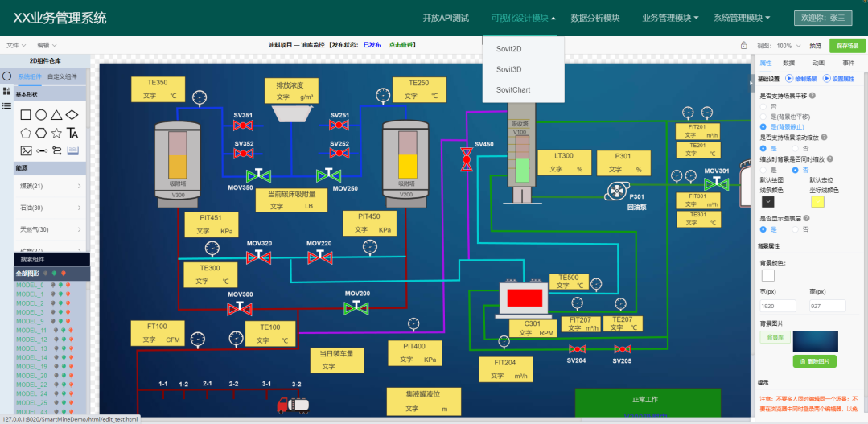Select the table component icon
The image size is (868, 424).
coord(72,150)
